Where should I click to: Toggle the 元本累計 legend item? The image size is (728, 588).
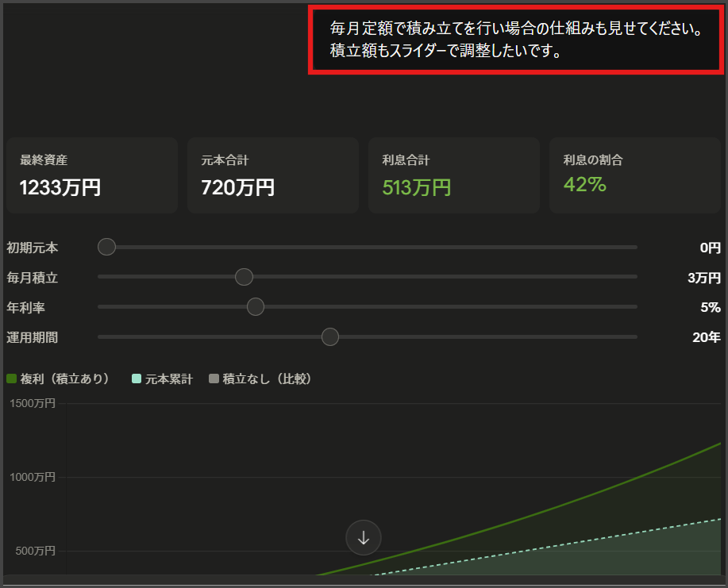[x=162, y=379]
